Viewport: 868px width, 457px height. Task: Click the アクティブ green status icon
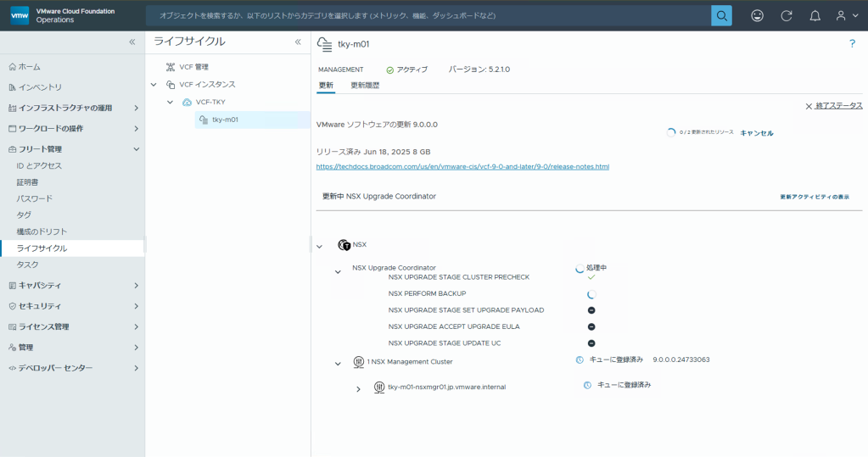pos(389,70)
